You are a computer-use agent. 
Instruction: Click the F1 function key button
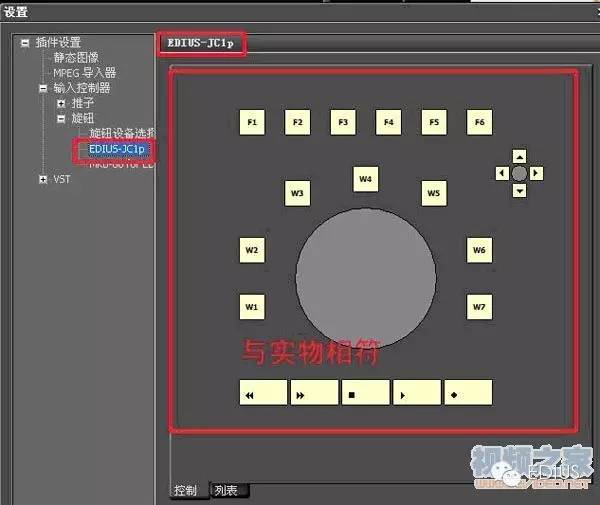point(252,122)
